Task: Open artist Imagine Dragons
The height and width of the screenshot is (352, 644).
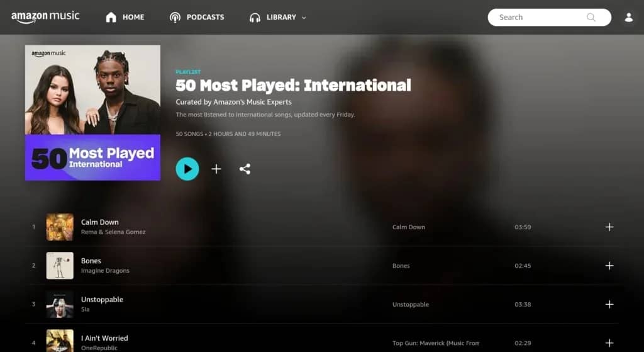Action: click(x=105, y=271)
